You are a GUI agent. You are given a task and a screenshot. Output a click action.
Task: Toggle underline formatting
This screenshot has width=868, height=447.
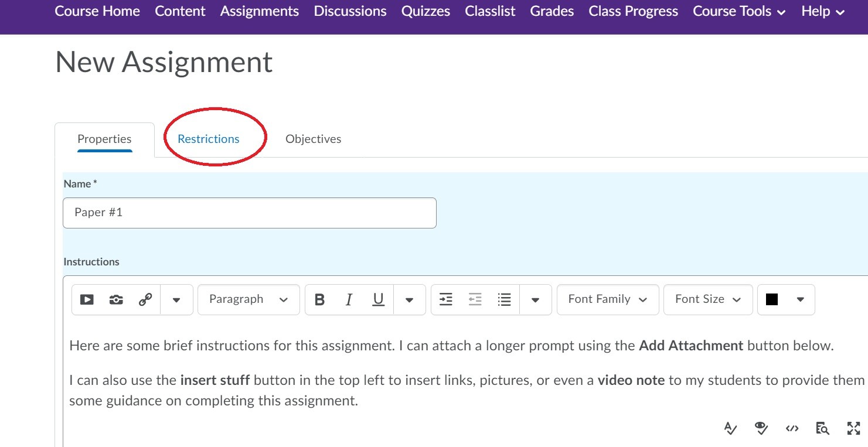click(x=377, y=299)
